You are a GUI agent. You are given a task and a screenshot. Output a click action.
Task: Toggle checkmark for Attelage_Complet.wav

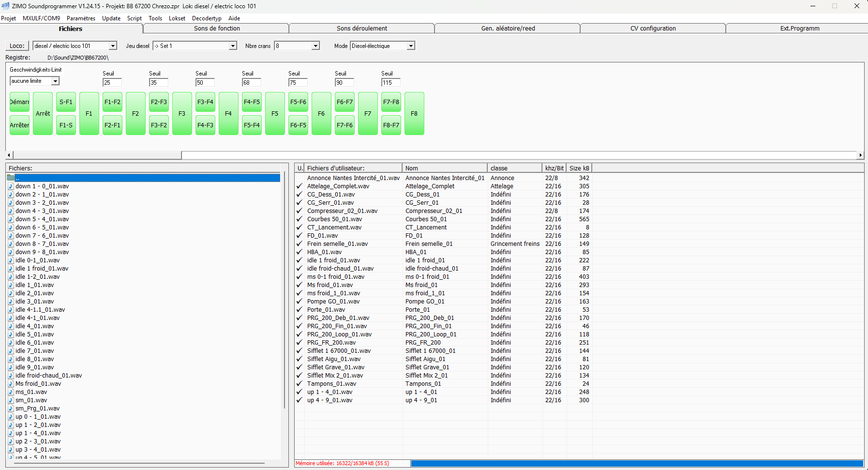[299, 186]
